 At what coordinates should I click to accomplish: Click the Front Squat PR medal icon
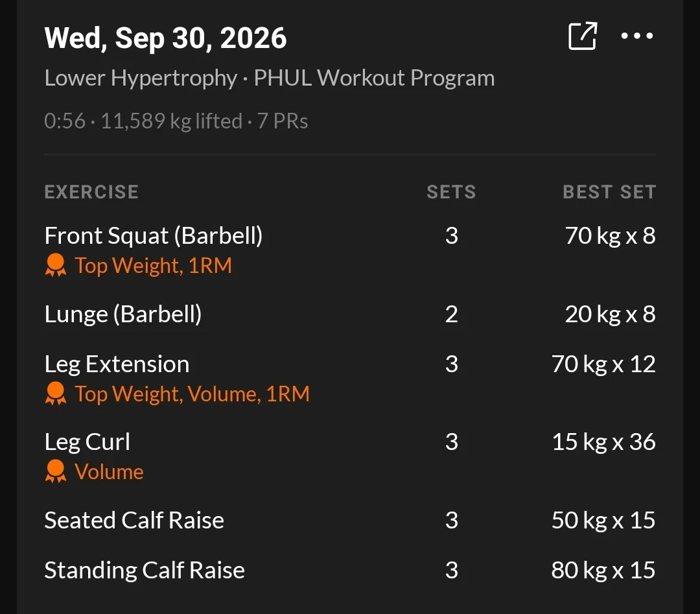56,265
